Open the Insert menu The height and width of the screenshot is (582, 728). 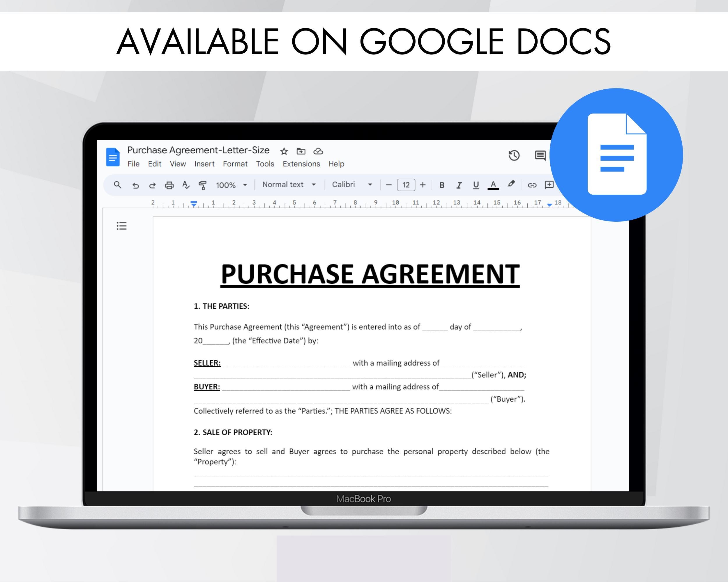[204, 164]
